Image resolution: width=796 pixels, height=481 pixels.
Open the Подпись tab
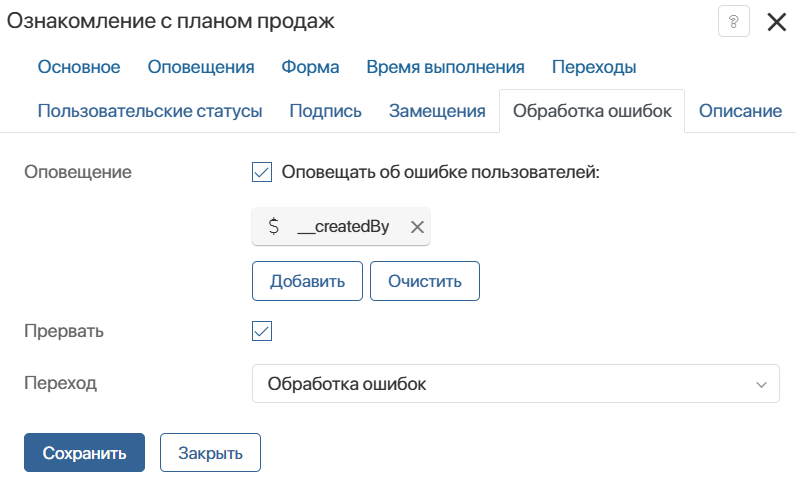click(x=325, y=111)
